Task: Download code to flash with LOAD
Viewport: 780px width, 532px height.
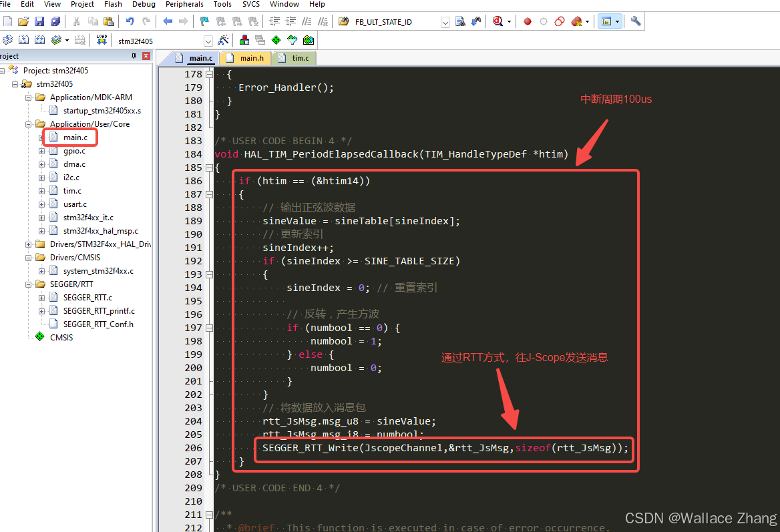Action: [x=102, y=40]
